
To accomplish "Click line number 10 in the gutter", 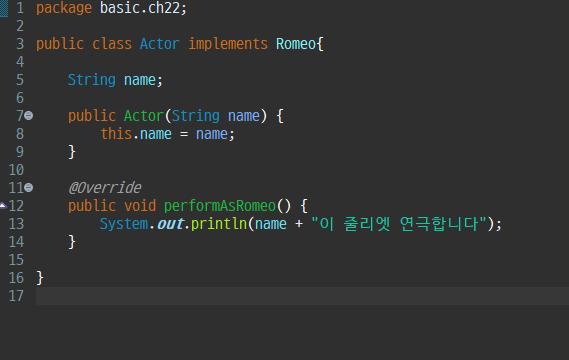I will 16,170.
